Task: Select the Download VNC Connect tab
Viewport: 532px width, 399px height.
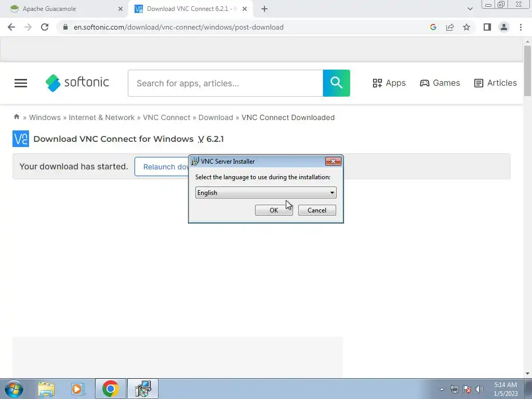Action: click(190, 9)
